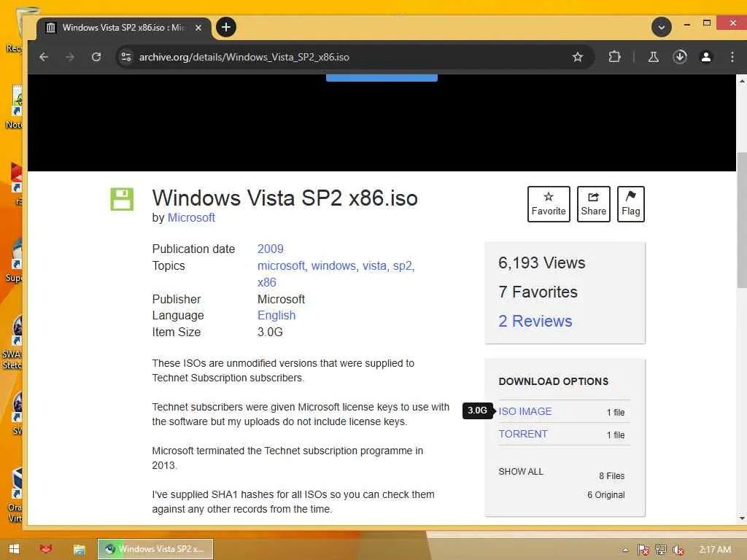747x560 pixels.
Task: Open the profile avatar icon
Action: pos(706,57)
